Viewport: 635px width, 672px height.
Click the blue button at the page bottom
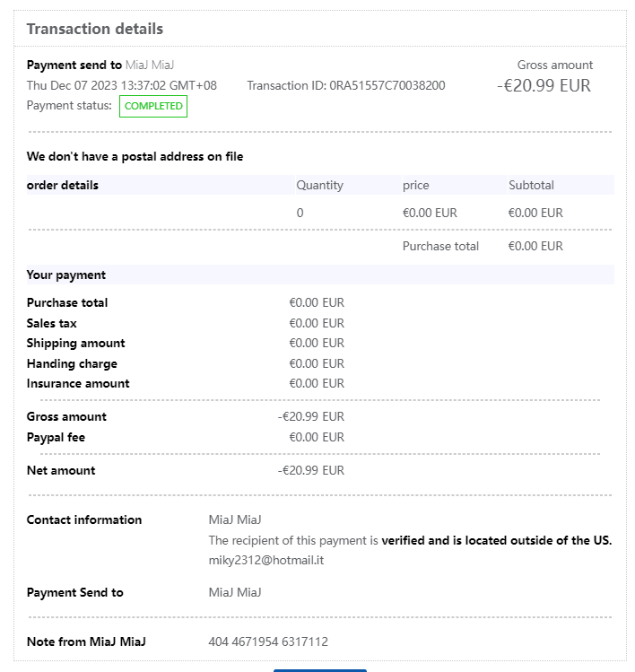319,669
